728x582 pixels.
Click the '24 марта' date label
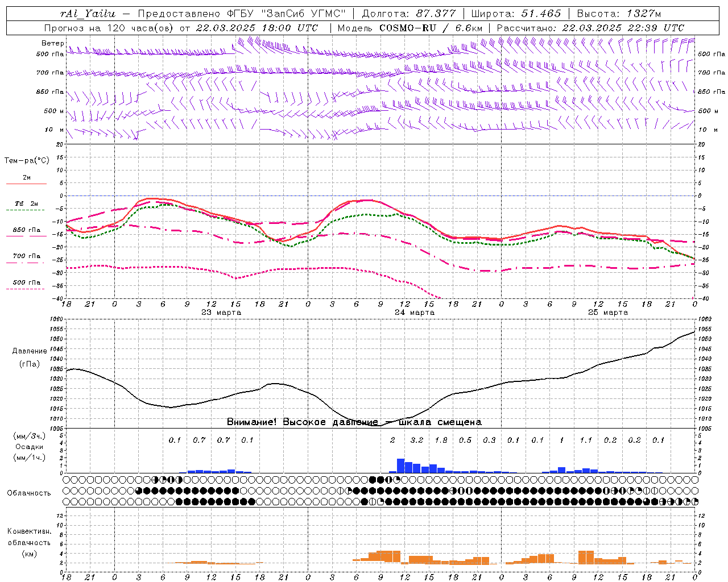(x=415, y=313)
